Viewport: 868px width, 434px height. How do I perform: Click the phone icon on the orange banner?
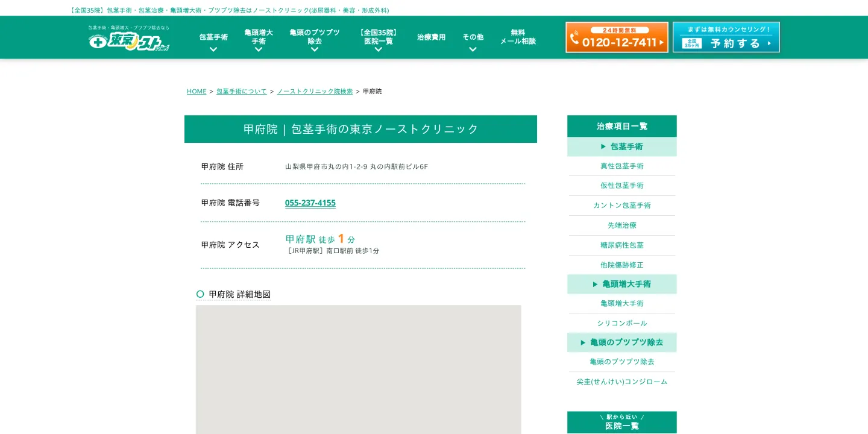[574, 39]
